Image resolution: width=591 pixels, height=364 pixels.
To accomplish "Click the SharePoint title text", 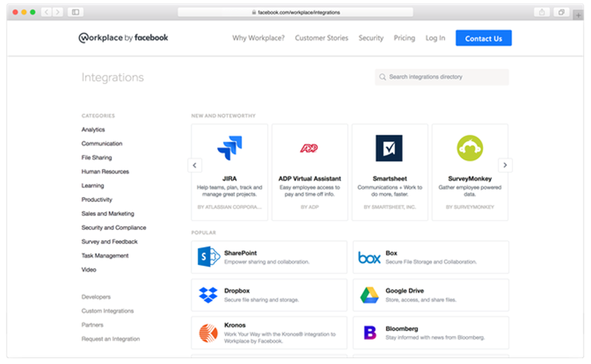I will coord(241,253).
